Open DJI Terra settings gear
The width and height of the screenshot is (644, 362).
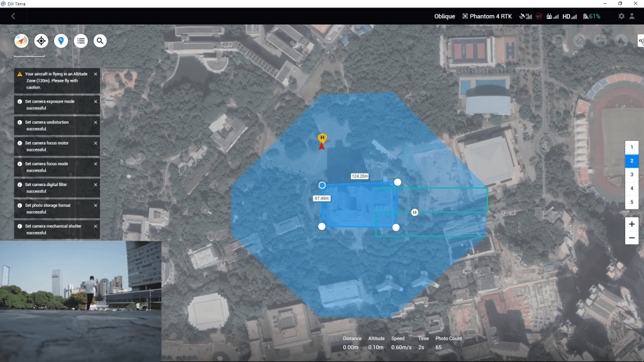[x=621, y=16]
